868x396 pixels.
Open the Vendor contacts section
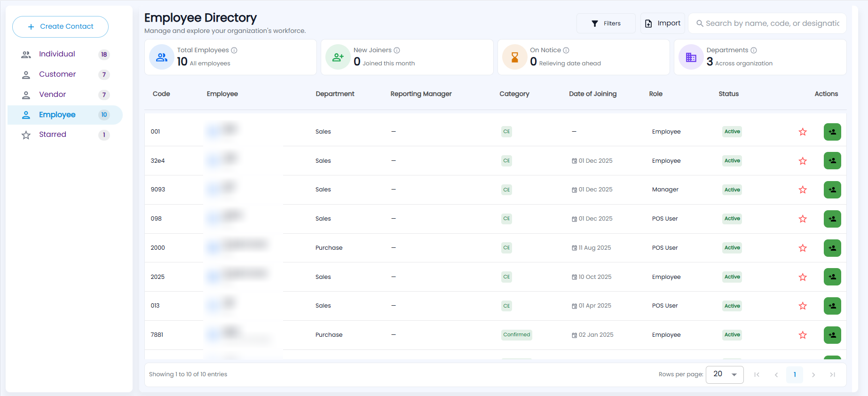[x=65, y=95]
